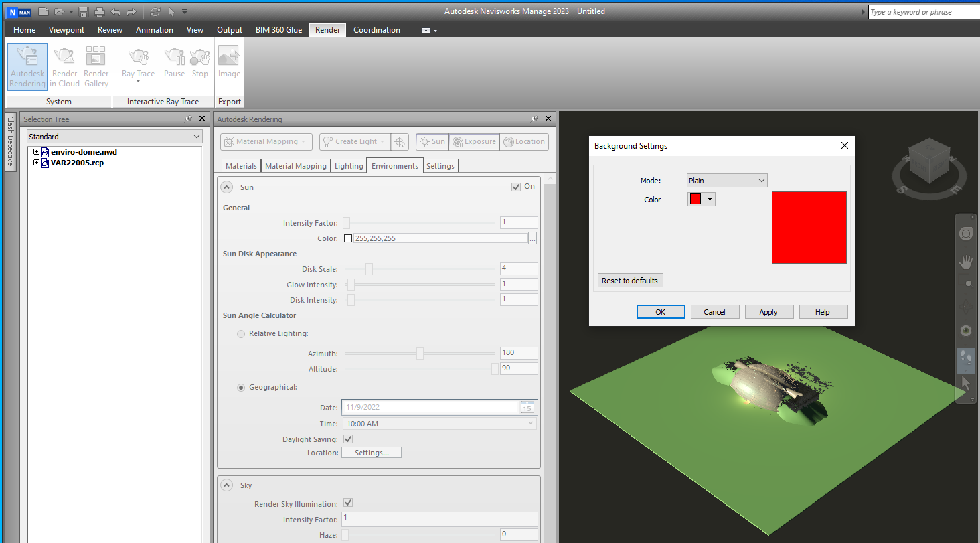This screenshot has height=543, width=980.
Task: Click the Azimuth slider handle
Action: click(x=420, y=354)
